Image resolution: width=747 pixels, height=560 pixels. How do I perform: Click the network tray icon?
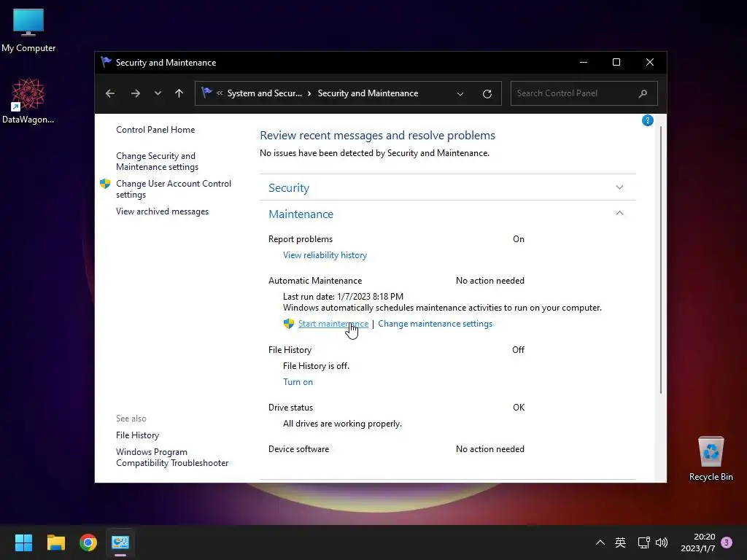643,542
